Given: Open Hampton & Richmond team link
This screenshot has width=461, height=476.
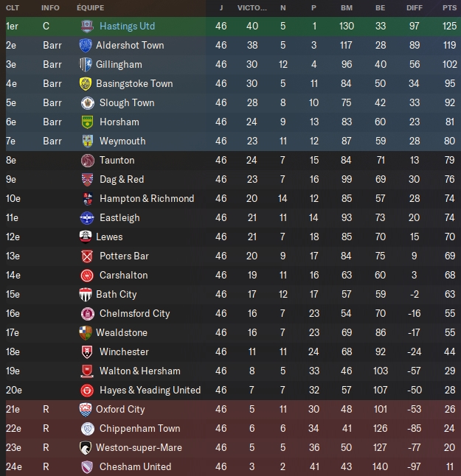Looking at the screenshot, I should tap(147, 198).
